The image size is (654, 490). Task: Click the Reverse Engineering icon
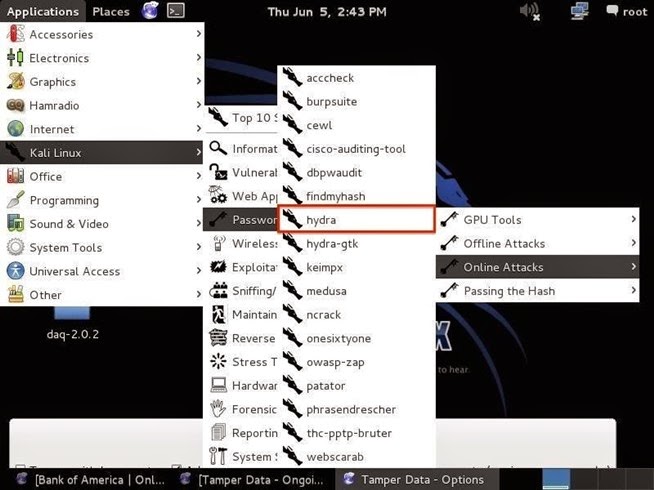(x=218, y=338)
